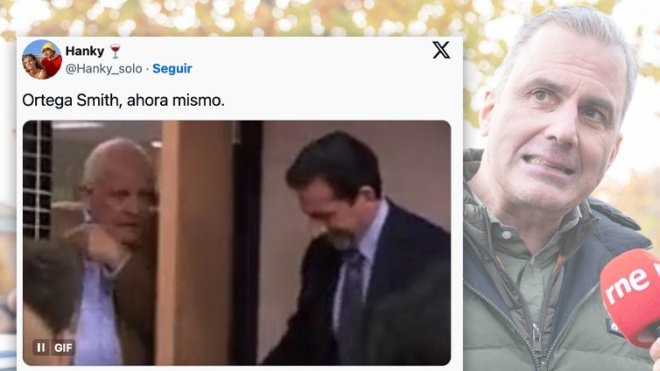
Task: Click the window blinds in the GIF
Action: [x=38, y=179]
